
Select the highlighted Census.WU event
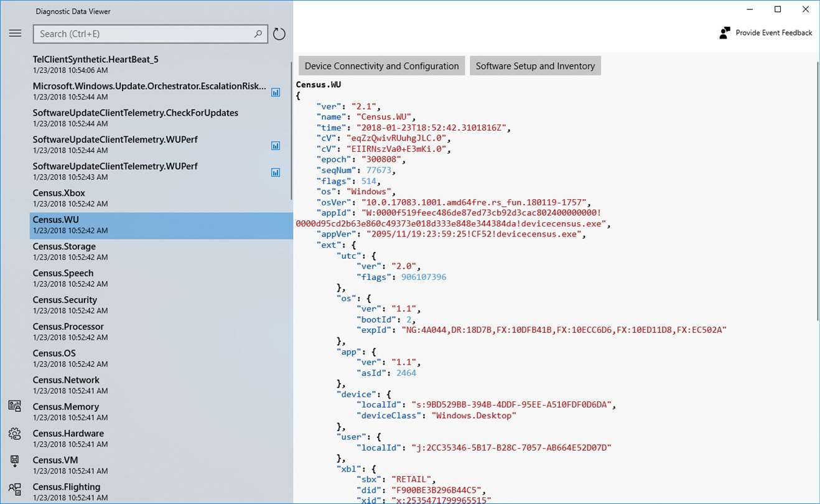(x=161, y=225)
